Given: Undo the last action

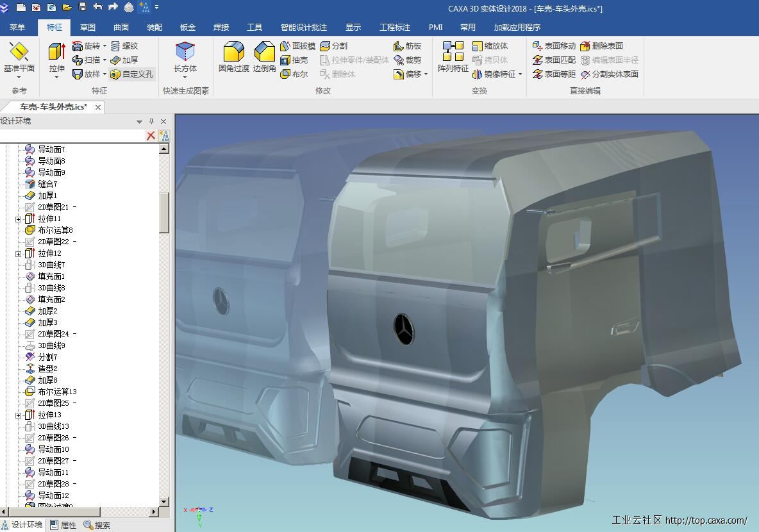Looking at the screenshot, I should tap(98, 7).
